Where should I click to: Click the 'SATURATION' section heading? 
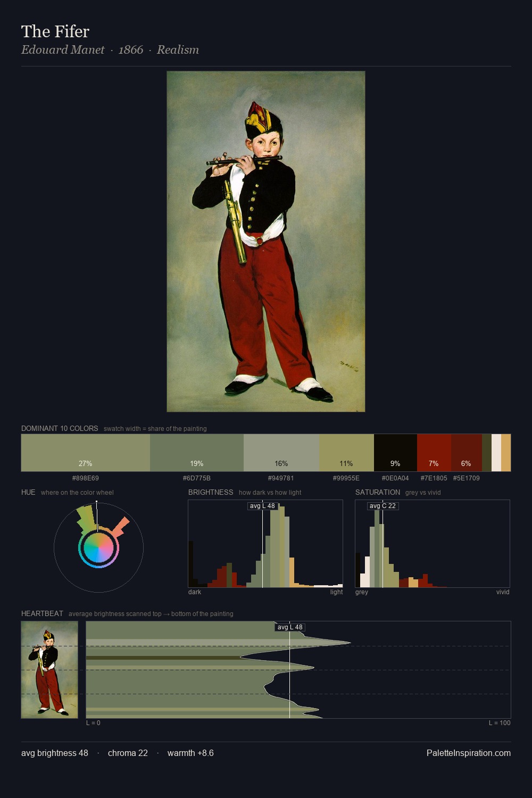(x=378, y=492)
